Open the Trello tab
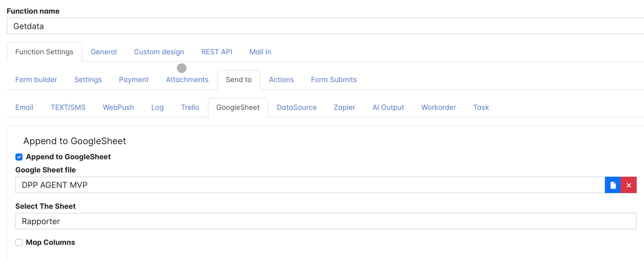The width and height of the screenshot is (644, 260). (190, 107)
